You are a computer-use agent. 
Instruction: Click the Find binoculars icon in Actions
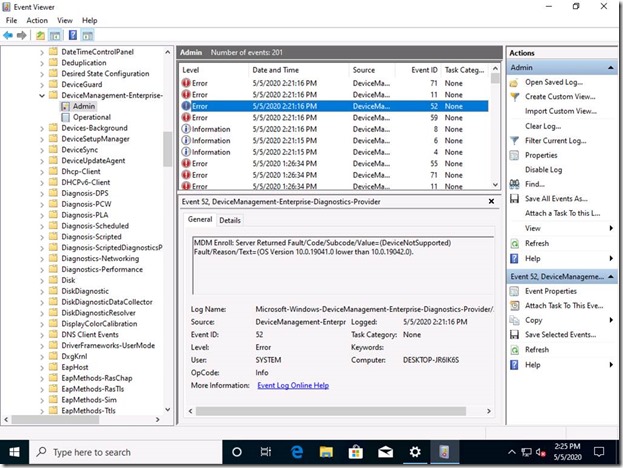(514, 184)
